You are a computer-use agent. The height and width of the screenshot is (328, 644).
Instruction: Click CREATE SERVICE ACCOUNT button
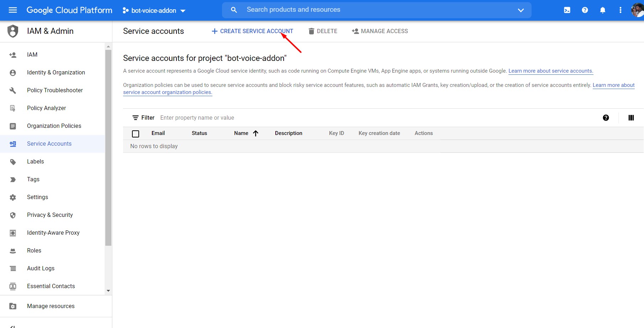click(x=252, y=31)
